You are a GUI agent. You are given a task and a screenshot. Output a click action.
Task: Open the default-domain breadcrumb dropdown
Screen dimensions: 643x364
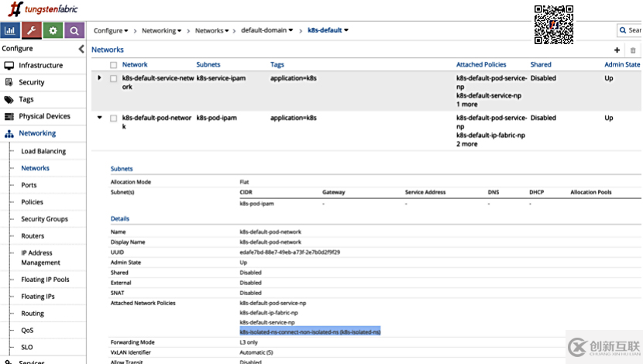[x=267, y=30]
